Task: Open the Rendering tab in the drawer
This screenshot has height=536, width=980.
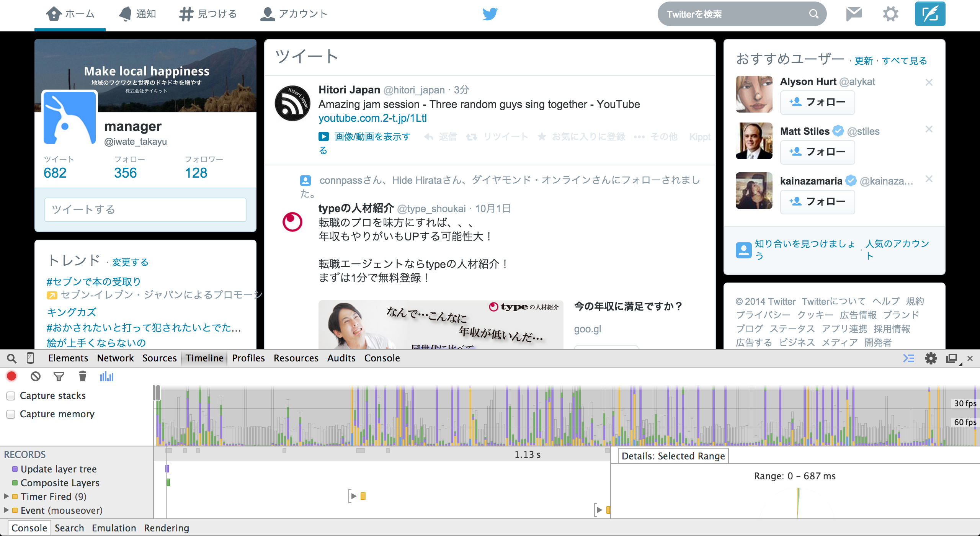Action: [166, 528]
